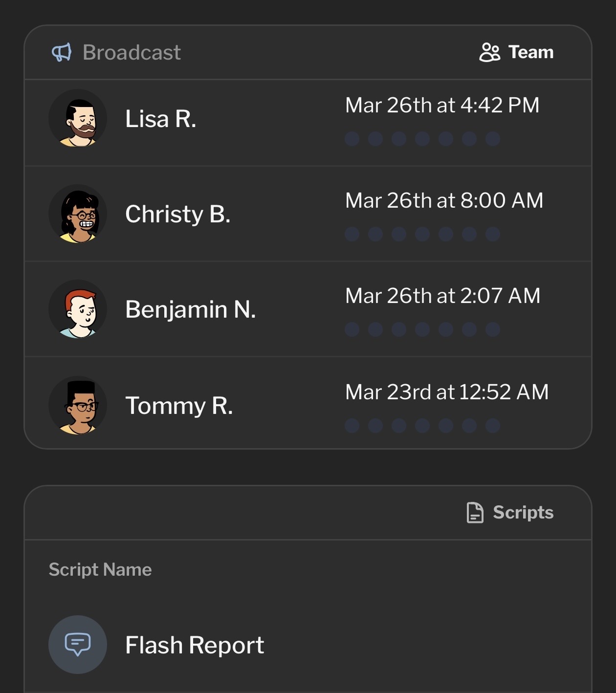Click Lisa R.'s avatar picture

coord(78,117)
